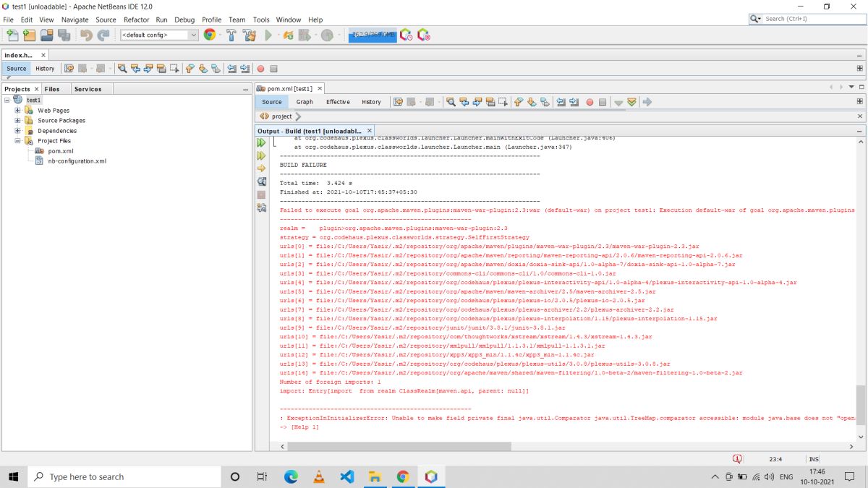Expand the Web Pages node

pyautogui.click(x=17, y=111)
